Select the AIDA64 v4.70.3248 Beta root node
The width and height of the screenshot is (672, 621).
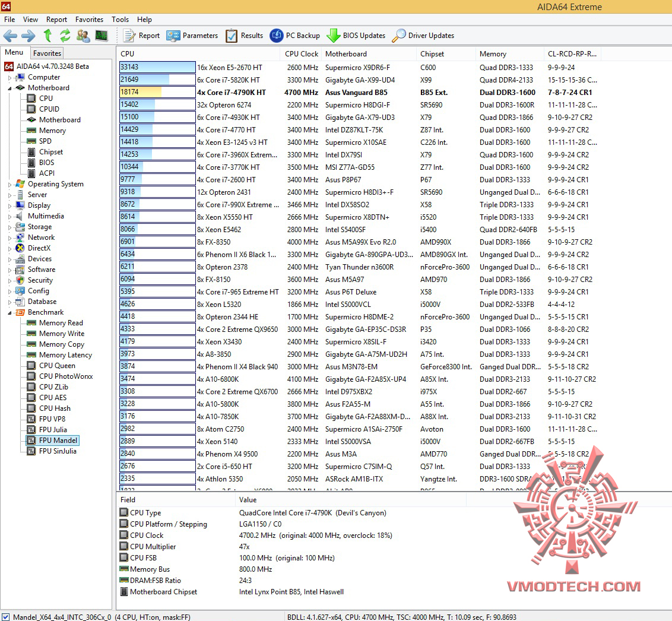pyautogui.click(x=52, y=66)
